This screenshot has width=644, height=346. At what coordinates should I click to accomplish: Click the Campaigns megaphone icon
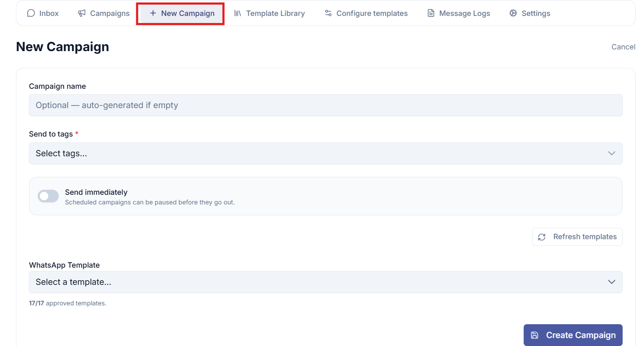click(x=82, y=13)
